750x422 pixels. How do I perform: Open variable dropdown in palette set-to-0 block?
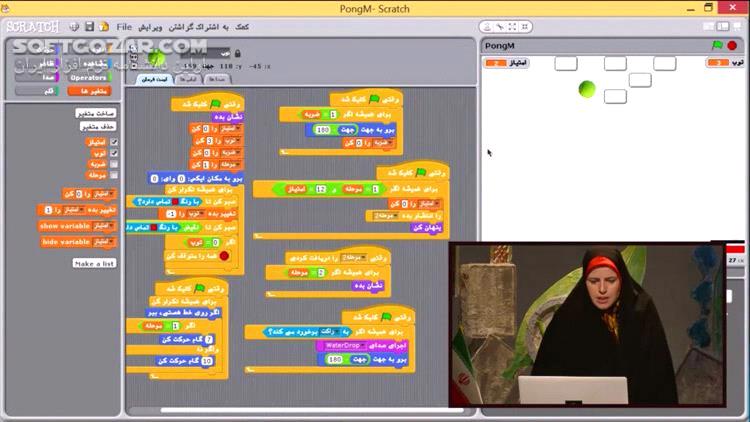[x=103, y=194]
